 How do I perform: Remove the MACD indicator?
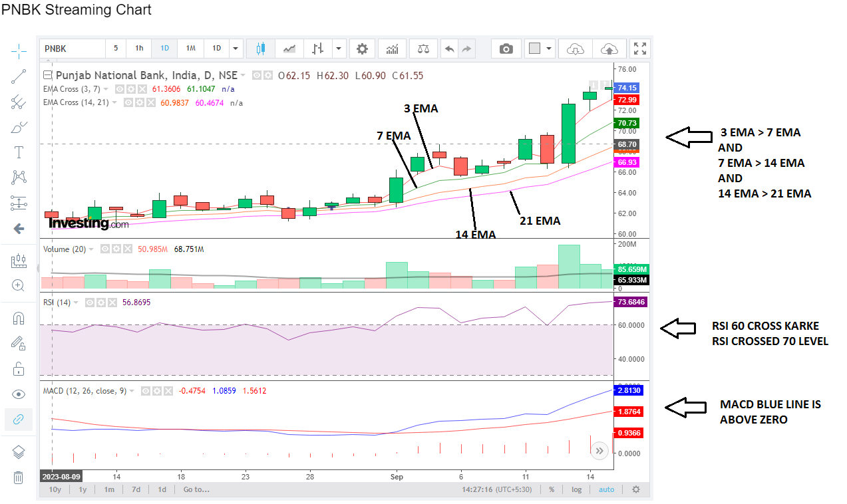167,391
